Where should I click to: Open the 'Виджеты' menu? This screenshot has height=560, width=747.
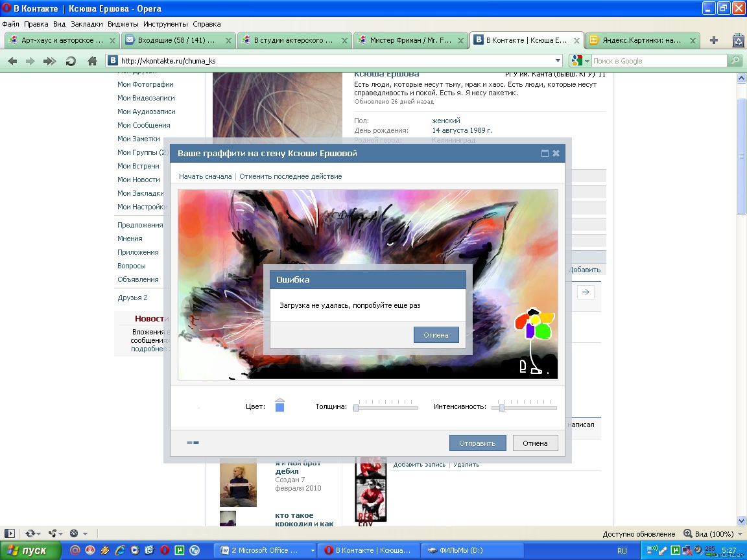click(123, 24)
